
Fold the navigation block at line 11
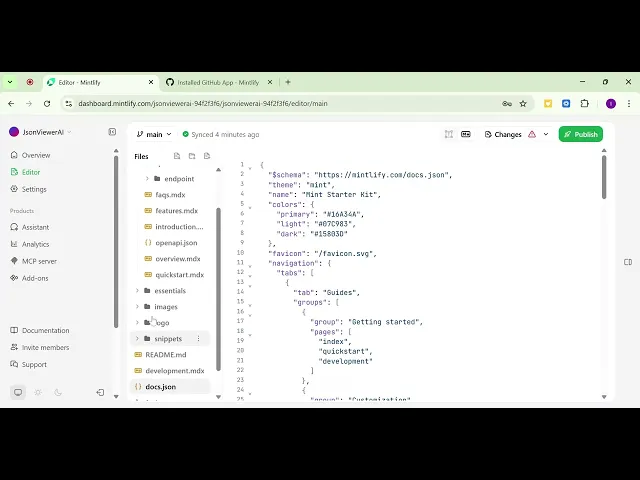(x=250, y=267)
